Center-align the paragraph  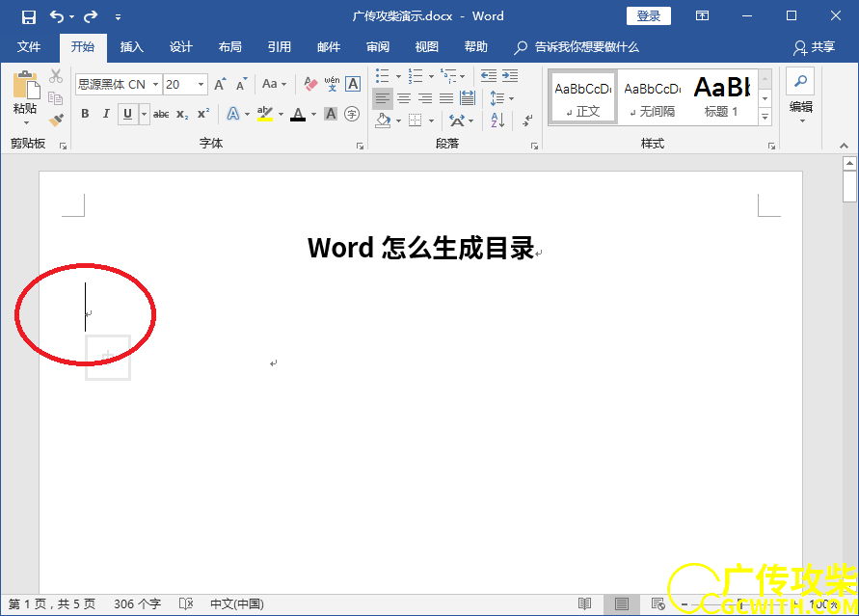coord(404,98)
